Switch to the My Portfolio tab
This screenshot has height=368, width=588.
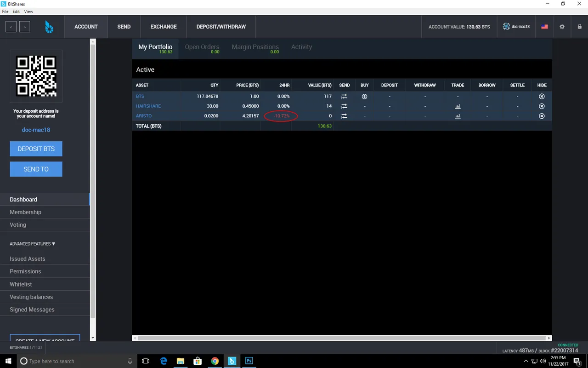tap(155, 48)
